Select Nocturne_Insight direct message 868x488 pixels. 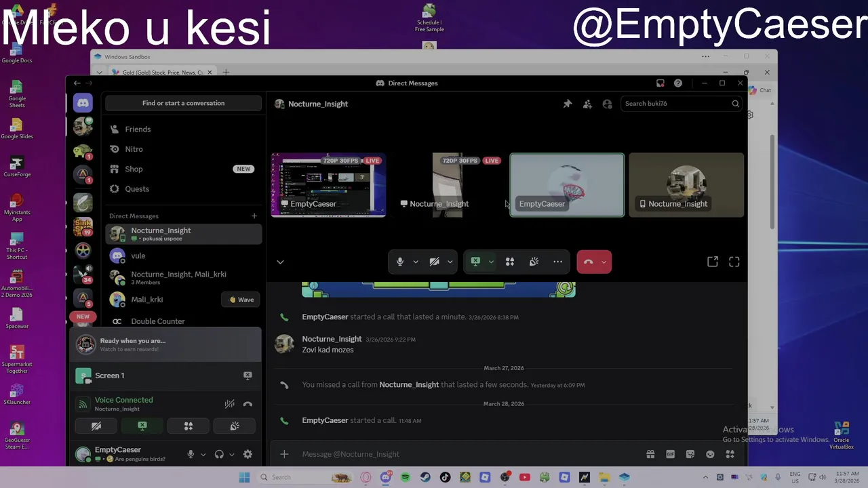(183, 234)
